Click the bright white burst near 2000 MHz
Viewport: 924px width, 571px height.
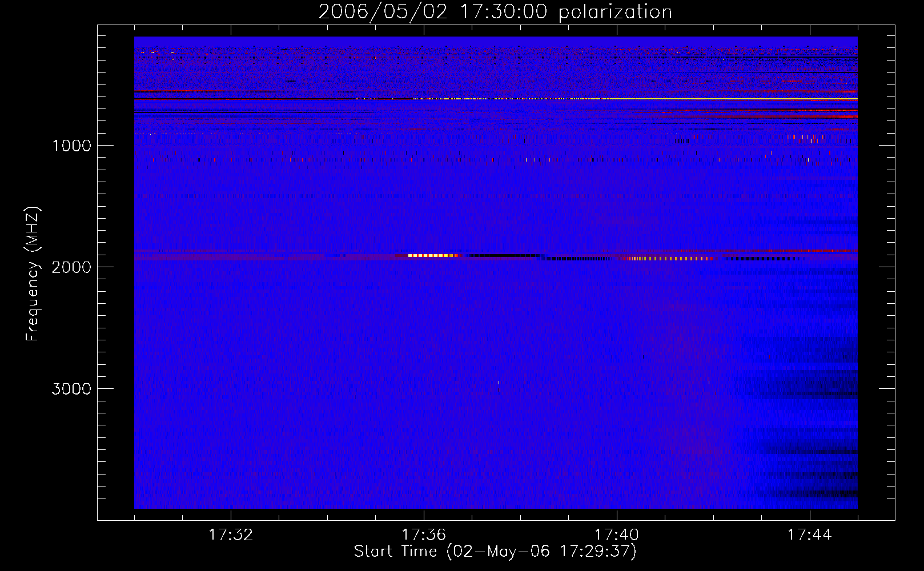(x=433, y=255)
